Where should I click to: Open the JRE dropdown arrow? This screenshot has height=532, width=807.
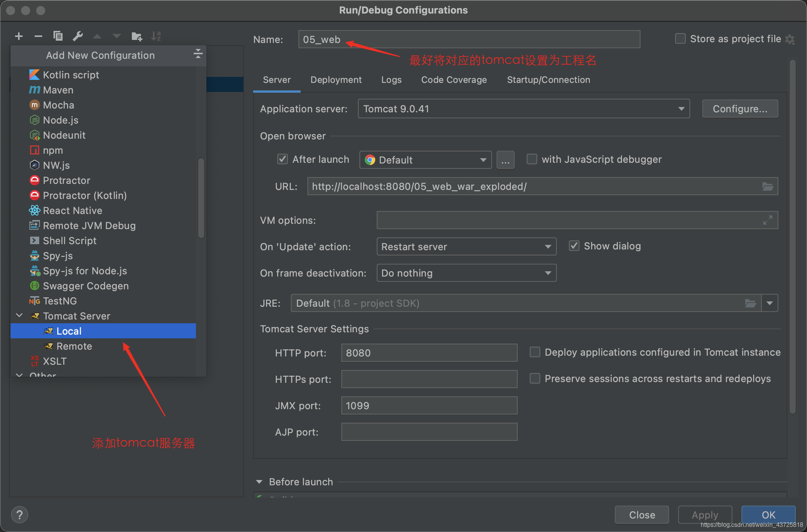coord(770,303)
